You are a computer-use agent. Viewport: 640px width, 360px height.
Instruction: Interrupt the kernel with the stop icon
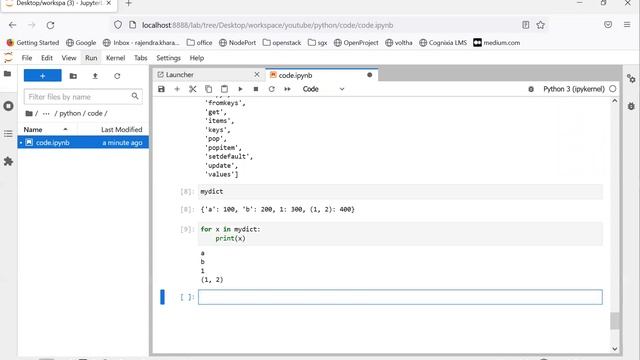(256, 89)
